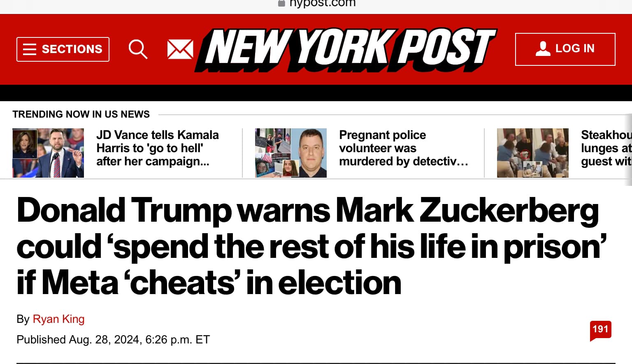Screen dimensions: 632x364
Task: Click the SECTIONS text label
Action: 72,49
